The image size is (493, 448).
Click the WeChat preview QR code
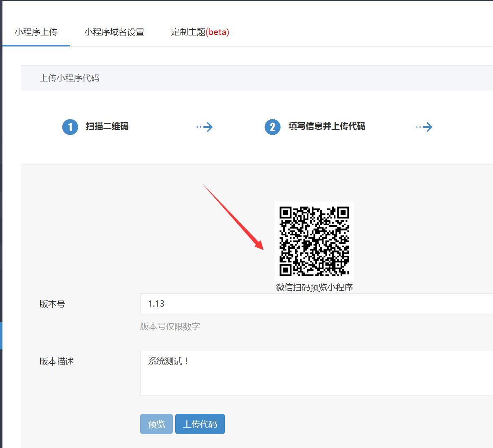pos(314,241)
